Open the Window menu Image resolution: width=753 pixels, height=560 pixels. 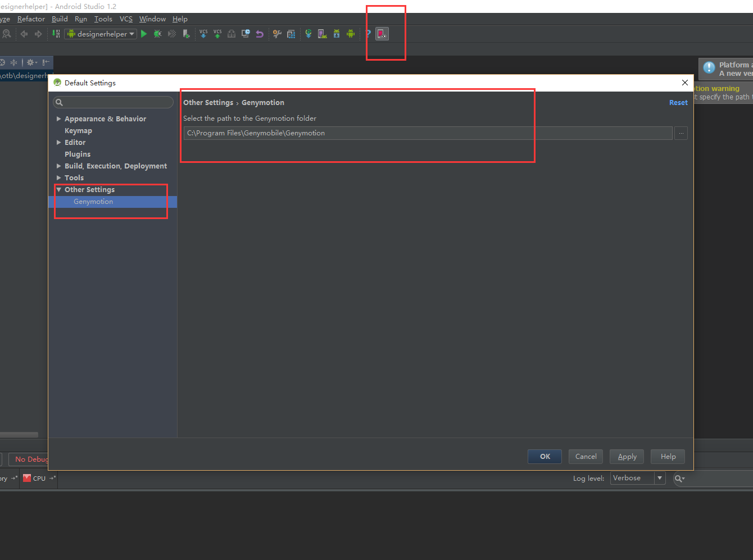(152, 19)
